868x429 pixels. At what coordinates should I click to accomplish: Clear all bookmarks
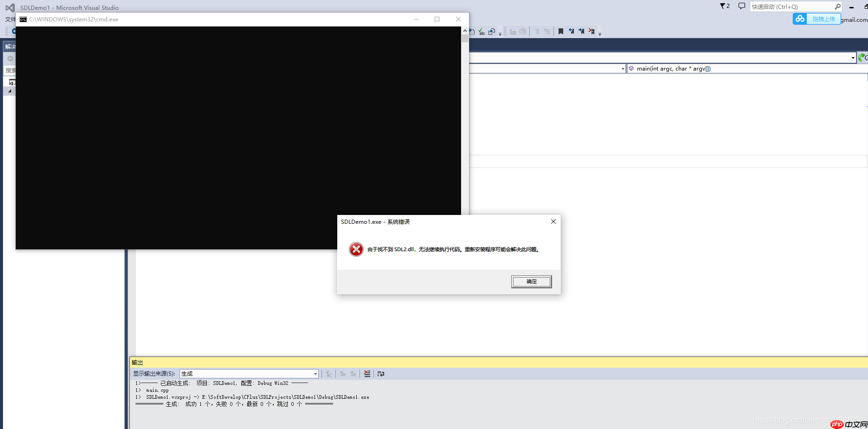click(592, 31)
